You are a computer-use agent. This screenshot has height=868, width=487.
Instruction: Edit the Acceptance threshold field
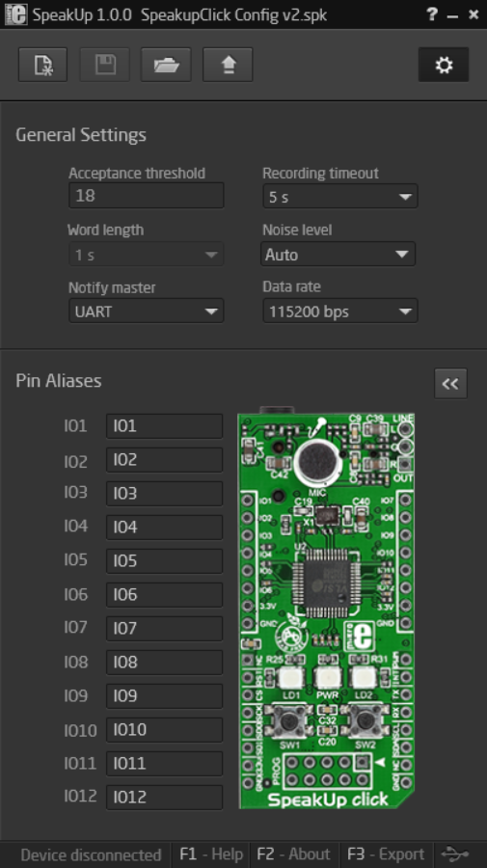[x=147, y=196]
